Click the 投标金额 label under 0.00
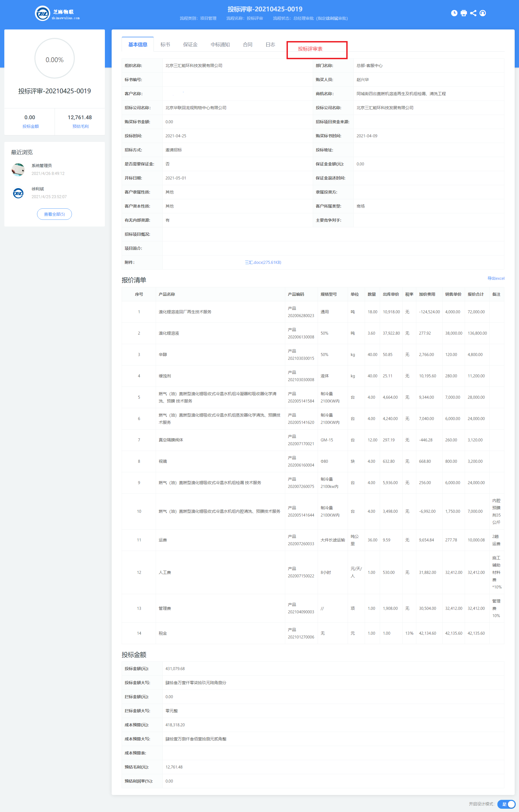This screenshot has width=519, height=812. point(31,127)
